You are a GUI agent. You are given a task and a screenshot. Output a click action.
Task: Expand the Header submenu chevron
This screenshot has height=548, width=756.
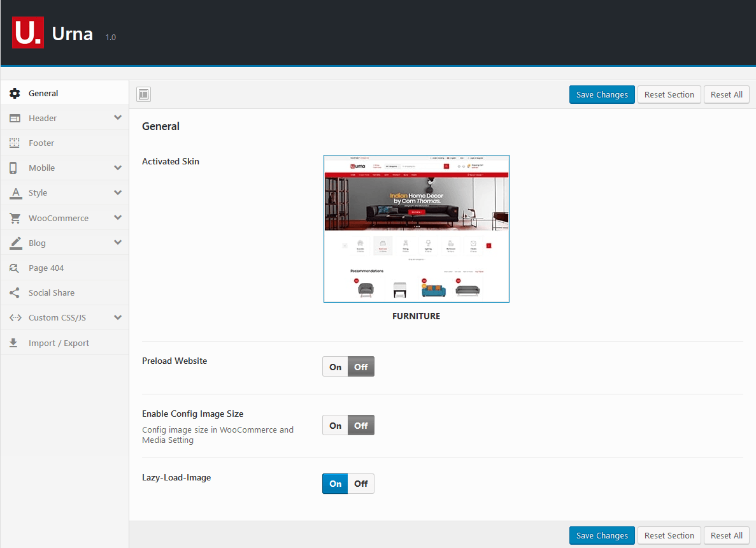click(x=118, y=118)
